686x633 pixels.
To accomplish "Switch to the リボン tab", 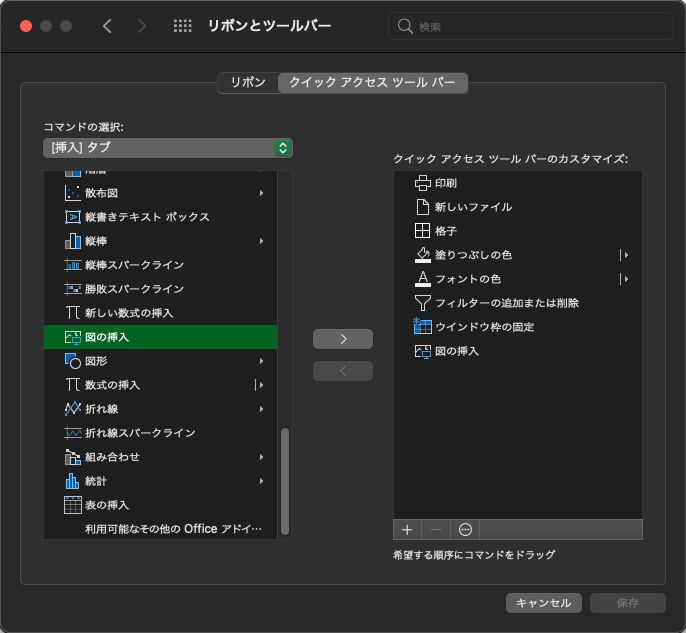I will click(x=248, y=83).
